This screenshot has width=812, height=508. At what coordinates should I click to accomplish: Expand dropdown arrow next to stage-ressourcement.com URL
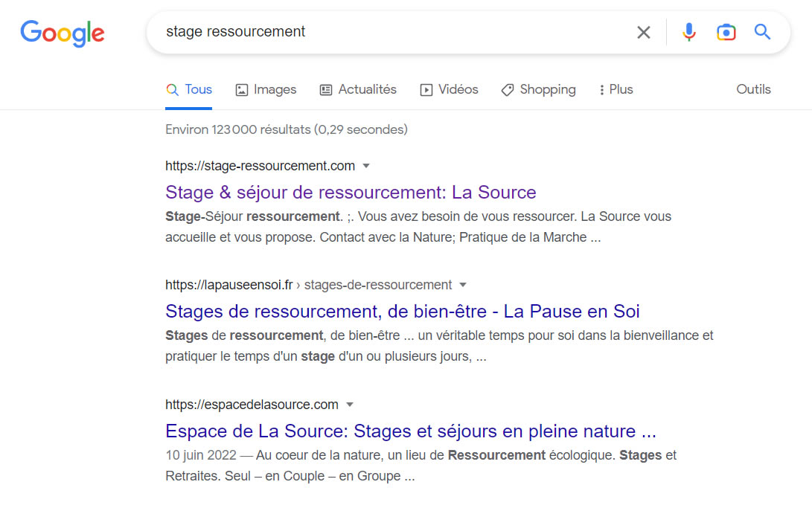(x=365, y=166)
